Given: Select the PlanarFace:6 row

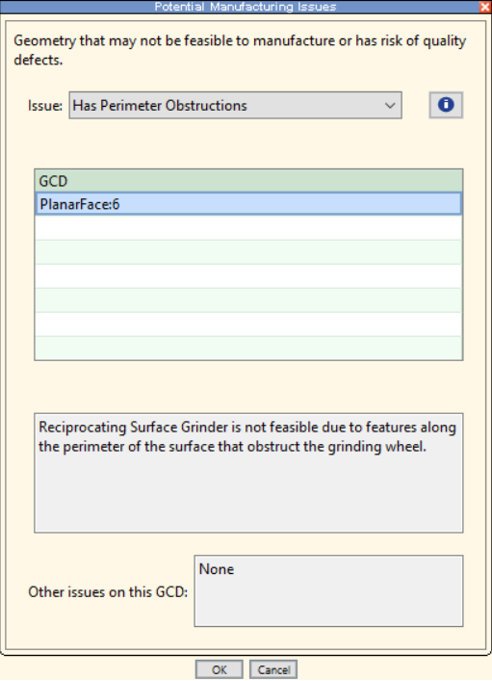Looking at the screenshot, I should click(x=248, y=204).
